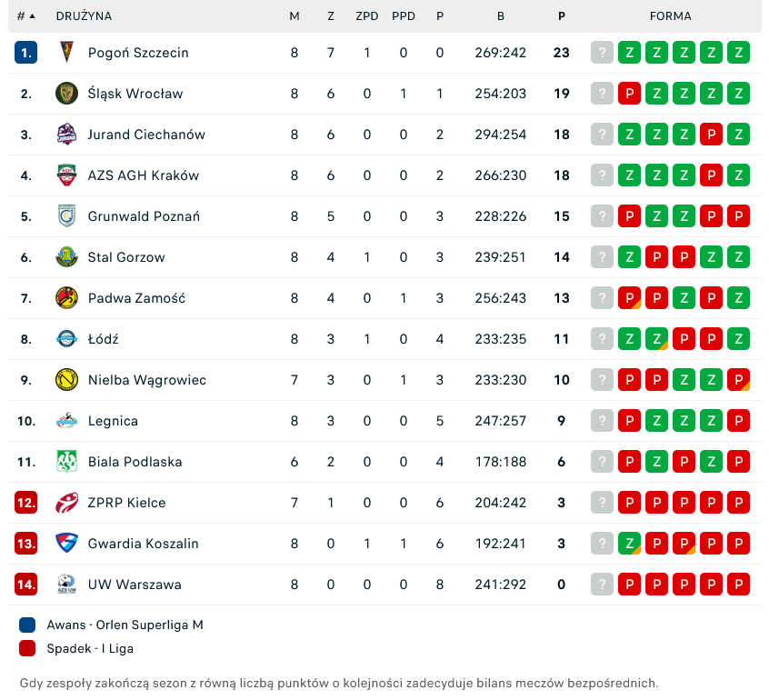Open the Grunwald Poznań team page

click(x=144, y=216)
